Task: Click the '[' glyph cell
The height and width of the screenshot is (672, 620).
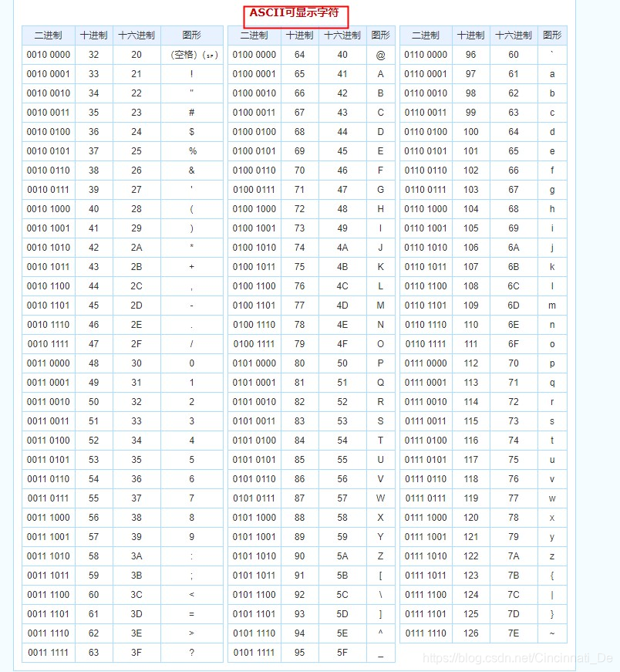Action: (380, 576)
